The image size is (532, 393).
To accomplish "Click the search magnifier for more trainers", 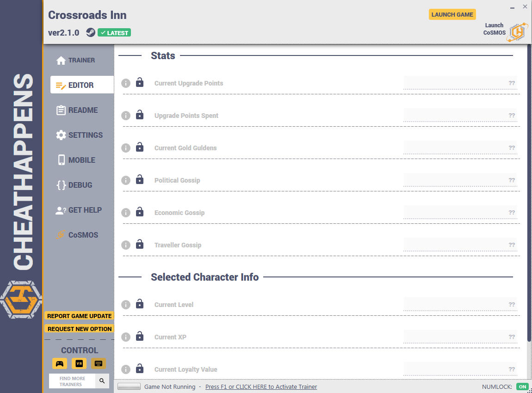I will (x=102, y=381).
